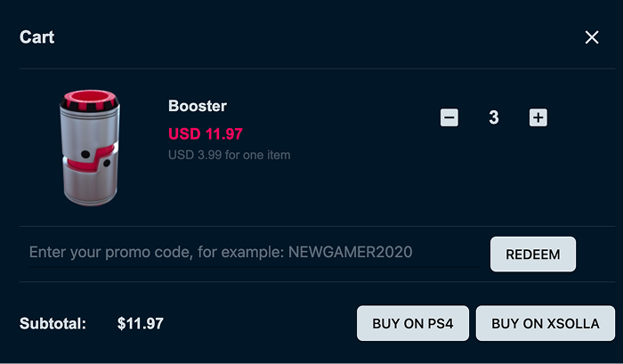This screenshot has height=364, width=623.
Task: Click the NEWGAMER2020 example placeholder text
Action: [x=351, y=253]
